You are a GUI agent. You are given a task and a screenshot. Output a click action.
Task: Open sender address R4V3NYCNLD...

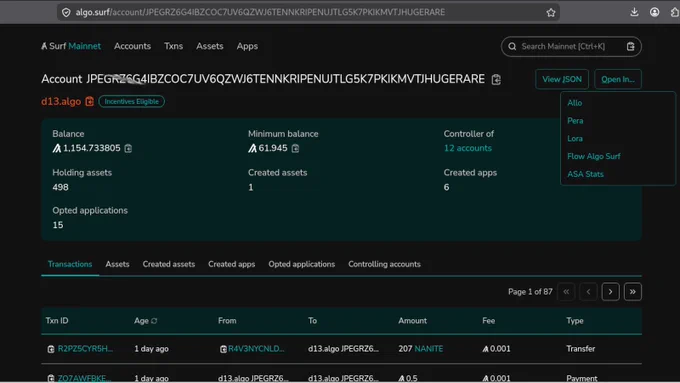pyautogui.click(x=256, y=349)
